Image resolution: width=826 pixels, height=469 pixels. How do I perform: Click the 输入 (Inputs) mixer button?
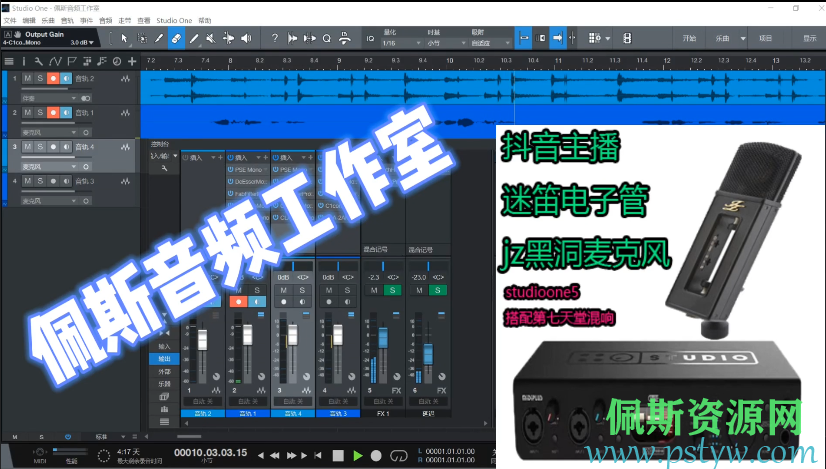(x=164, y=346)
